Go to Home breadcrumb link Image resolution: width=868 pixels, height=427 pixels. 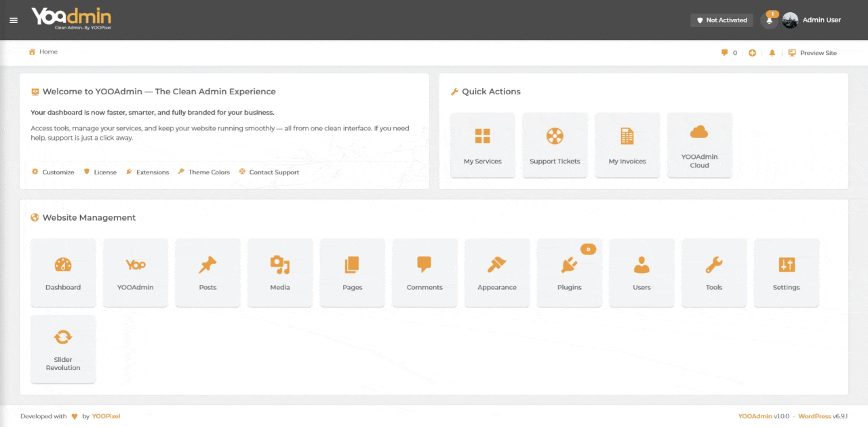tap(48, 52)
